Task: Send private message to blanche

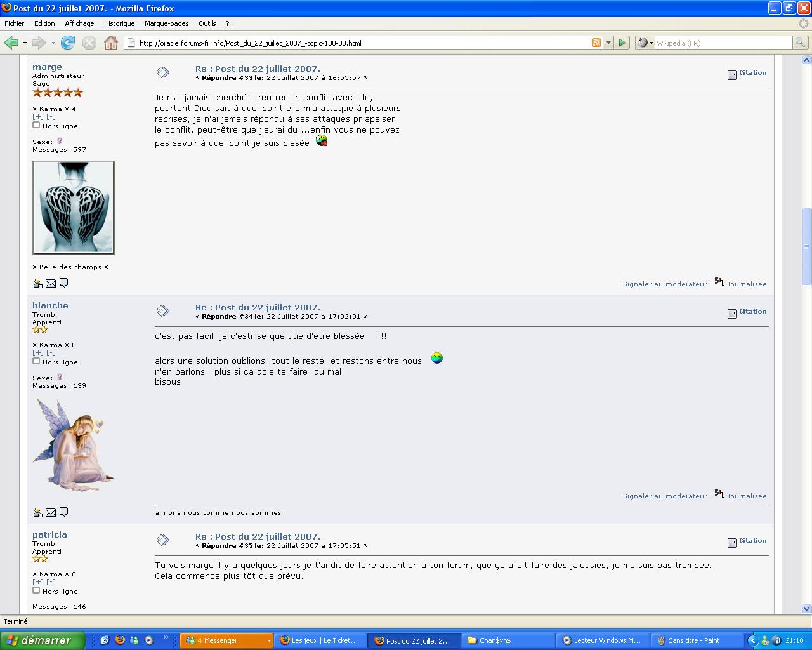Action: [x=63, y=512]
